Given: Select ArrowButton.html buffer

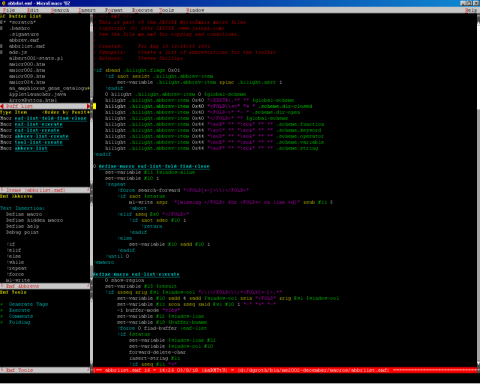Looking at the screenshot, I should 33,100.
